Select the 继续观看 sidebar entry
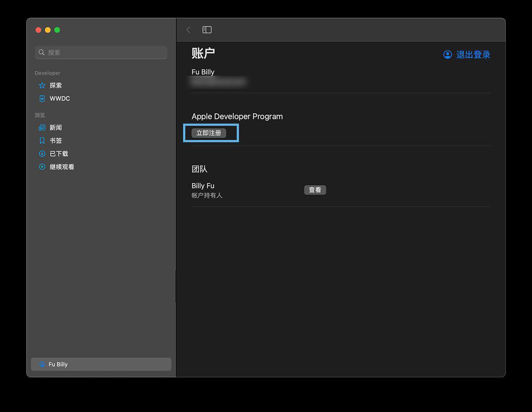 [x=61, y=167]
